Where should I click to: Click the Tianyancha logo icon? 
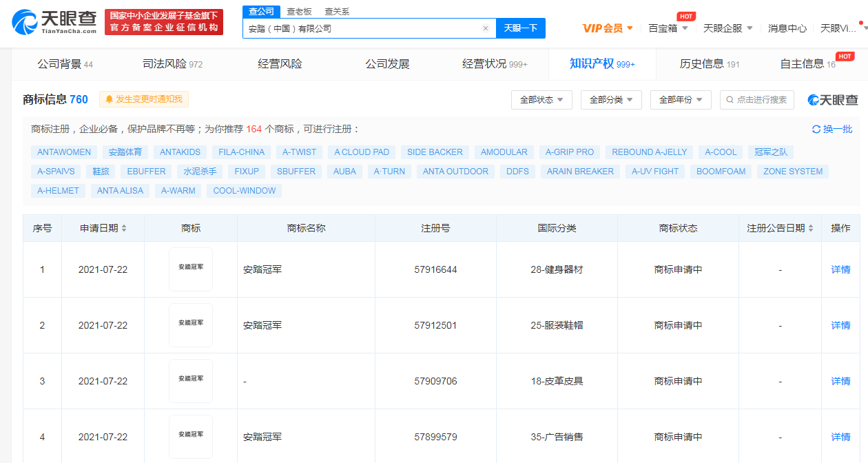[x=24, y=21]
